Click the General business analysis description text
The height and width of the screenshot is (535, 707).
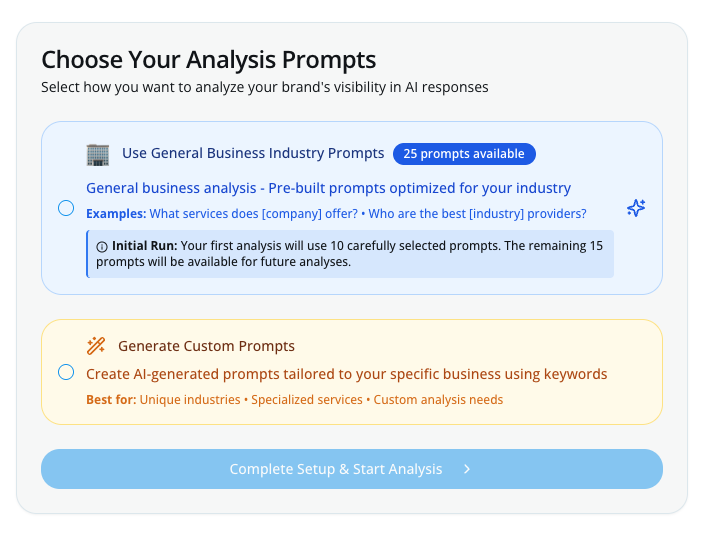click(x=328, y=188)
